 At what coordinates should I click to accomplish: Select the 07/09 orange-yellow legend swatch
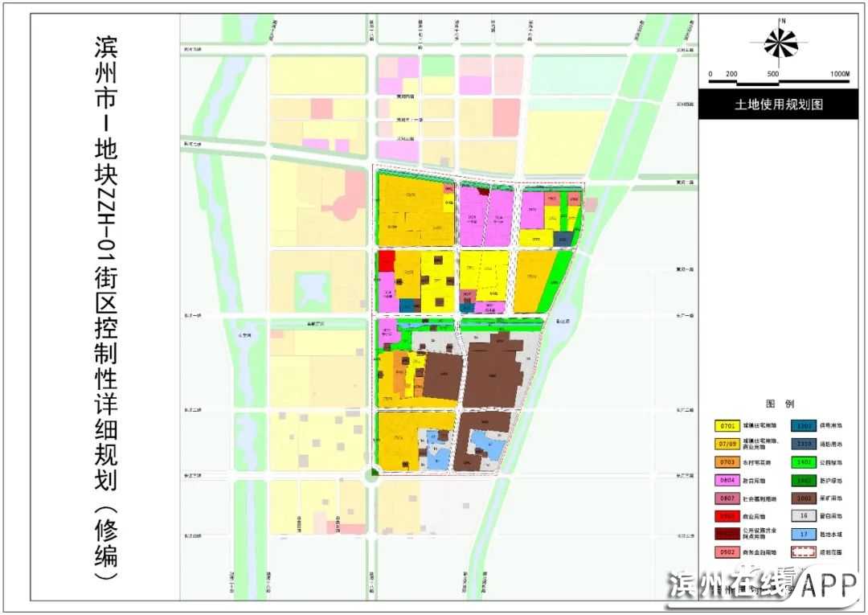pyautogui.click(x=728, y=444)
